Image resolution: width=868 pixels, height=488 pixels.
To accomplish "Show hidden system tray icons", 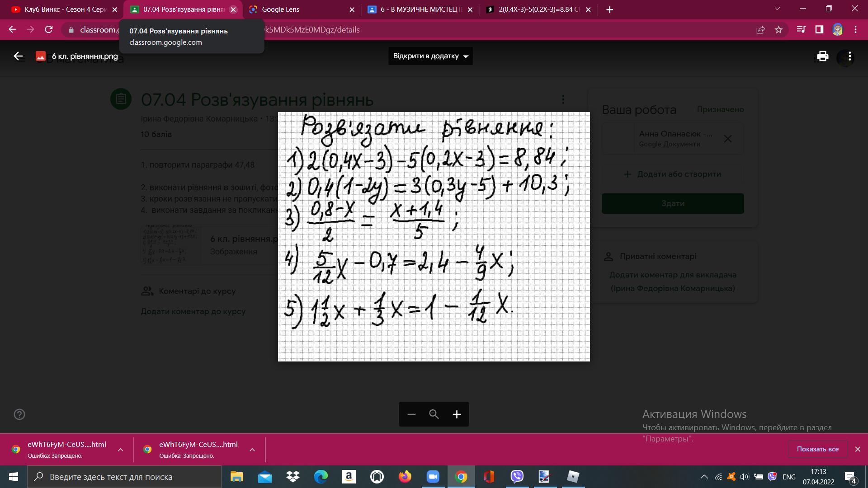I will click(x=704, y=477).
